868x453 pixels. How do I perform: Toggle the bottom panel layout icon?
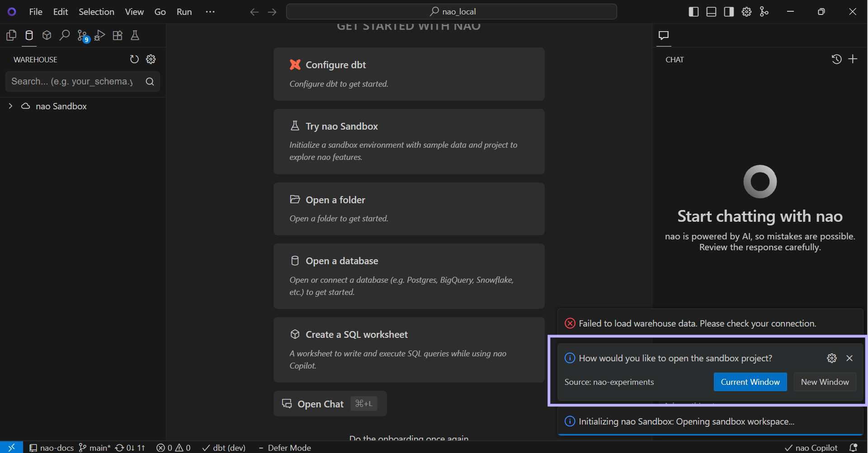[x=711, y=12]
